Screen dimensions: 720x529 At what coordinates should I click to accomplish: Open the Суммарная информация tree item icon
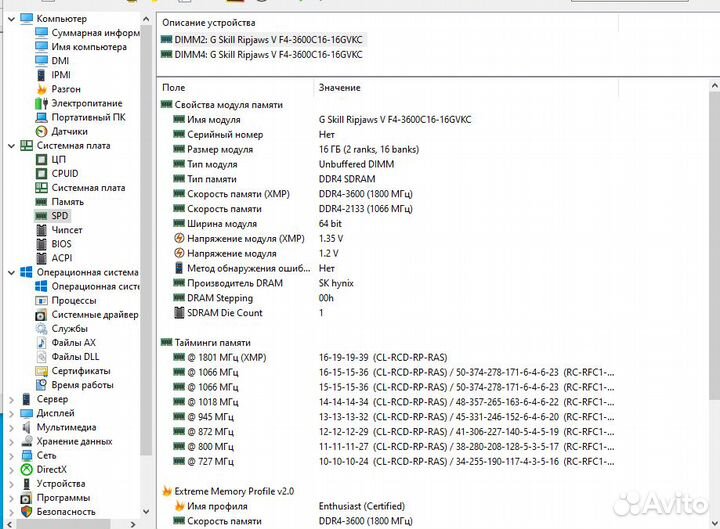pos(41,33)
